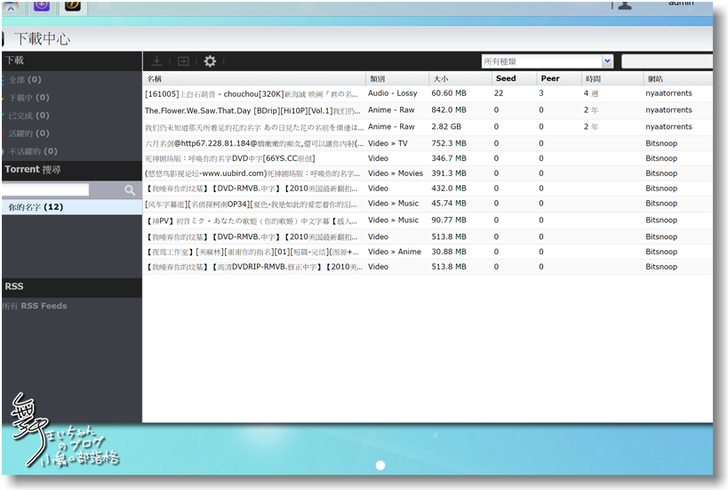This screenshot has width=728, height=490.
Task: Click the Torrent search magnifier icon
Action: 130,190
